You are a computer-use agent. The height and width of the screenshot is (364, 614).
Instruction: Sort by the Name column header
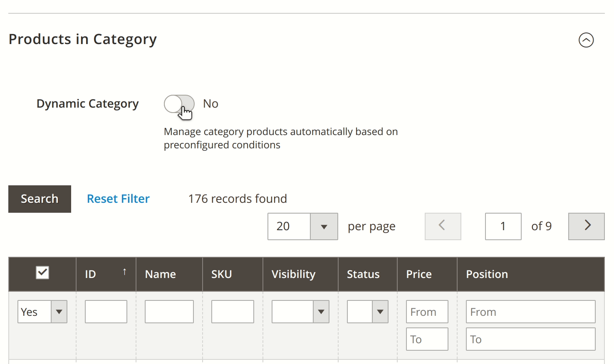169,274
